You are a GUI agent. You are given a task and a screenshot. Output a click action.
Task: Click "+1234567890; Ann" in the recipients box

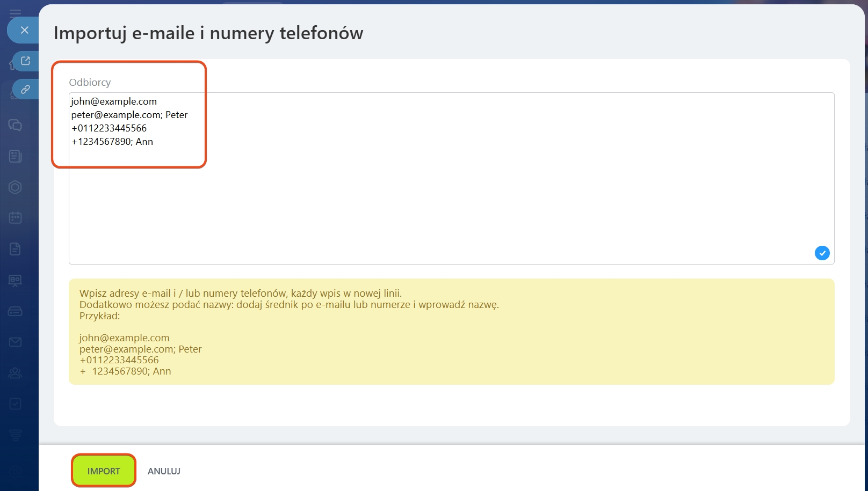coord(112,142)
